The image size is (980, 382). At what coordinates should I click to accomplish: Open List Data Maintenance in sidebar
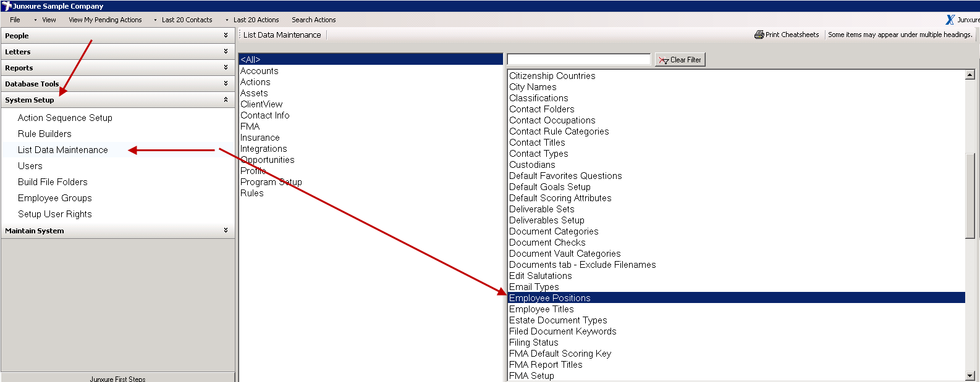point(62,150)
